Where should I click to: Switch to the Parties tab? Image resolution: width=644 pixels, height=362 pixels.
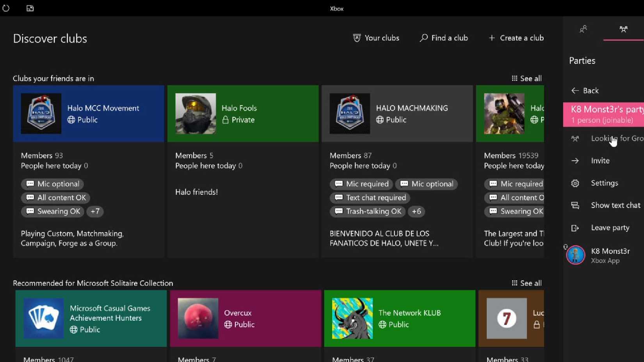pos(623,29)
